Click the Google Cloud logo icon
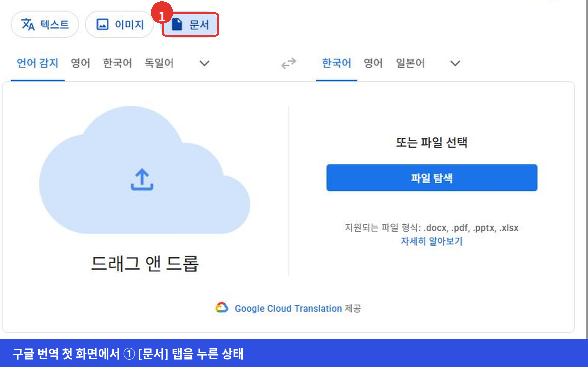 click(222, 307)
